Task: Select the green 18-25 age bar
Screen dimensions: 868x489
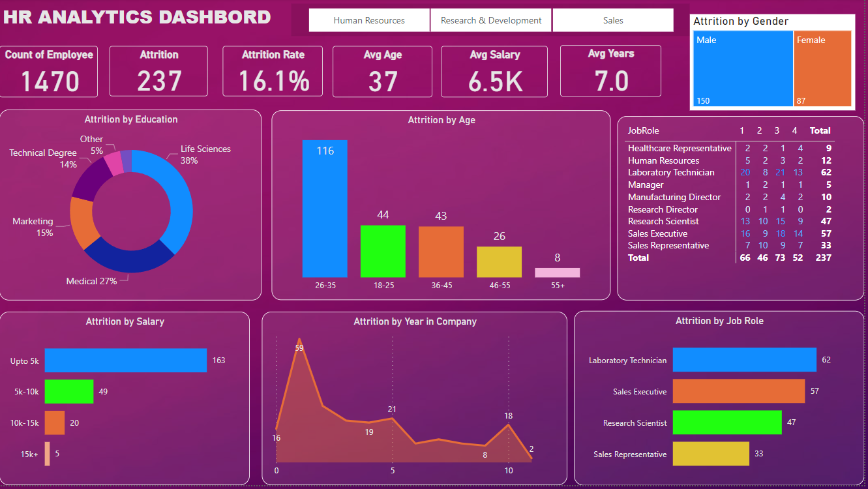Action: (383, 251)
